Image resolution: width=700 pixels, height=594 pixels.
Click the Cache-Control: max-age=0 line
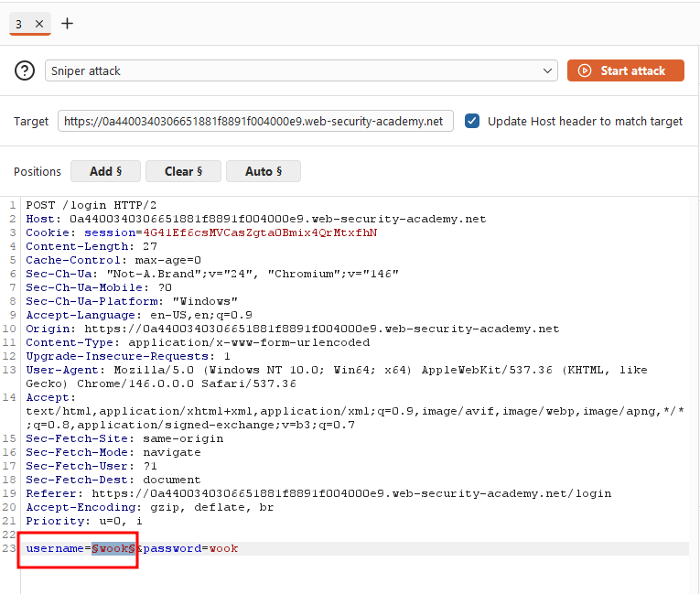(113, 260)
